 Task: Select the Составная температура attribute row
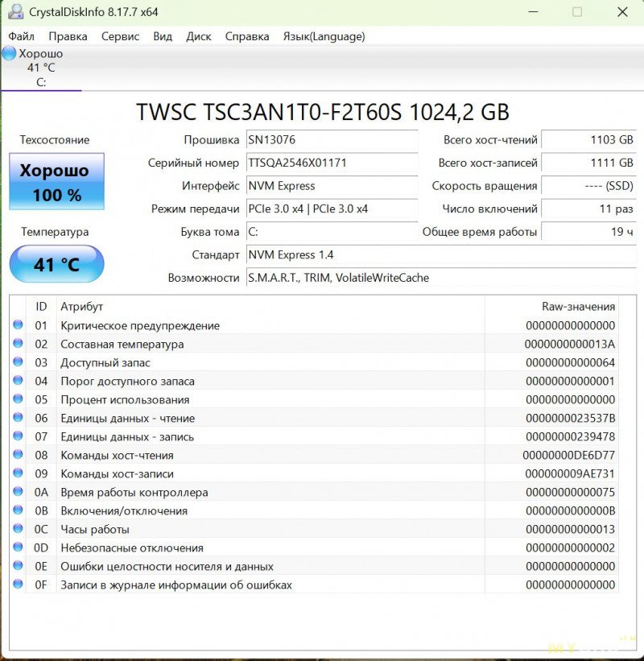[x=314, y=344]
